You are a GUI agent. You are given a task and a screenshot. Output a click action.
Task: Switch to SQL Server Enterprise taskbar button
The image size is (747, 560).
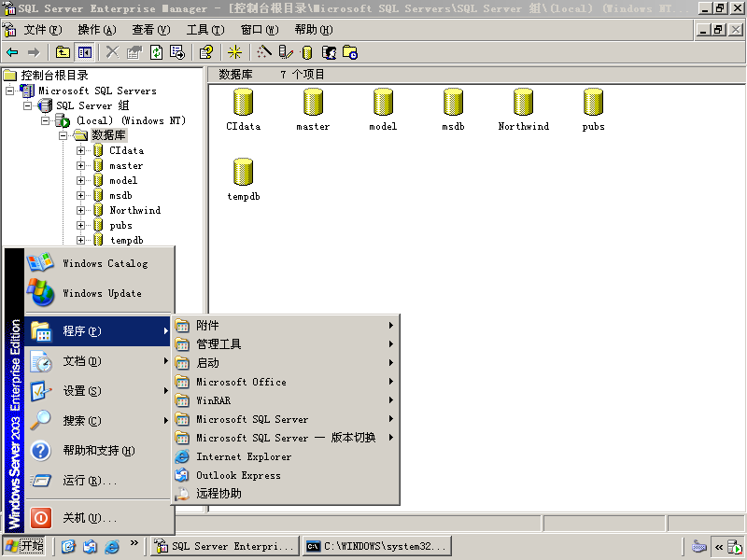pos(225,546)
